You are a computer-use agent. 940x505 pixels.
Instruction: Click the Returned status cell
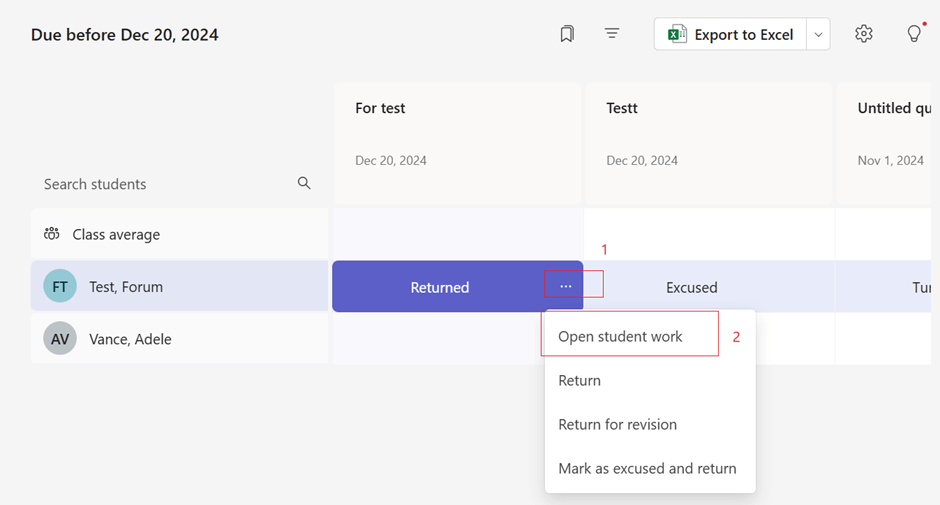(x=457, y=287)
